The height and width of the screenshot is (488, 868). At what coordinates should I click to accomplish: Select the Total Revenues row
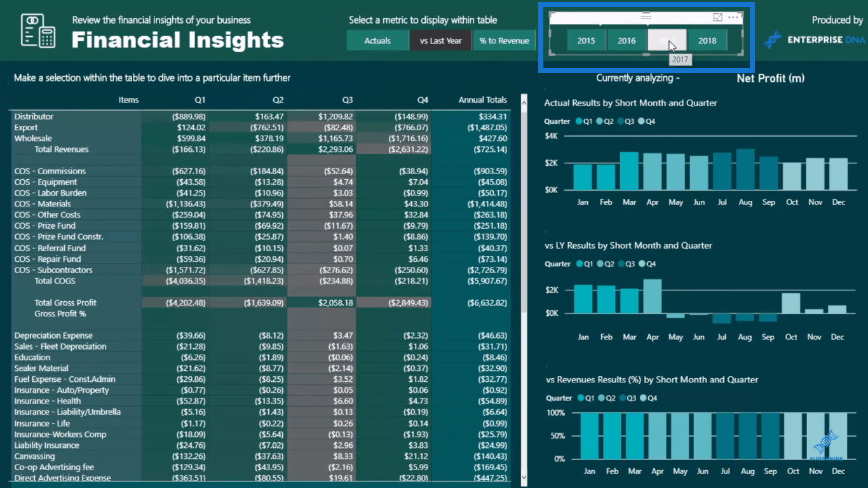point(261,149)
